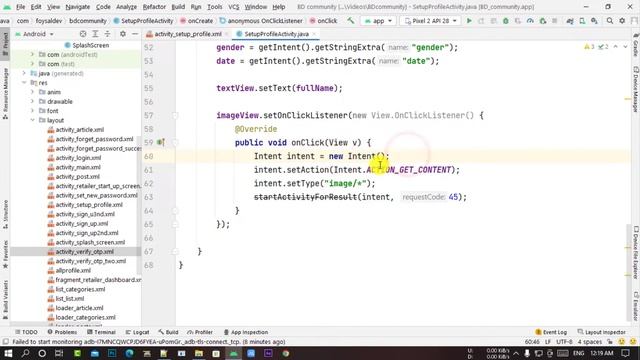Open the Project tool window side tab

coord(5,43)
